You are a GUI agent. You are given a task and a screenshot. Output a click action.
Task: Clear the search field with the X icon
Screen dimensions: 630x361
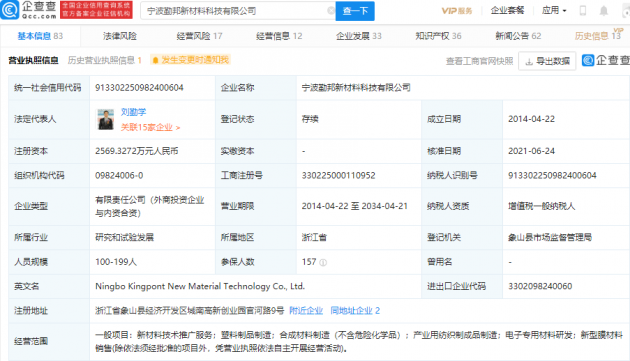tap(331, 11)
